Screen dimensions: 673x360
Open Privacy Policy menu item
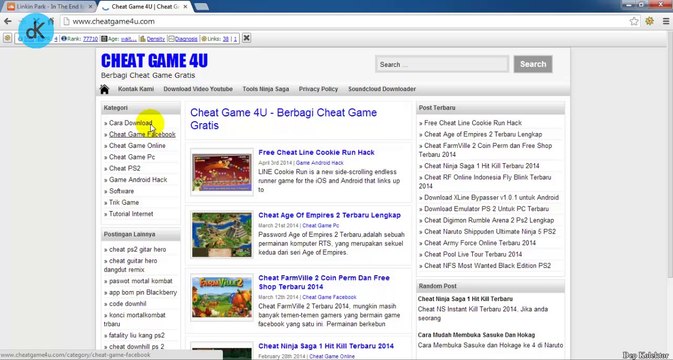point(318,89)
